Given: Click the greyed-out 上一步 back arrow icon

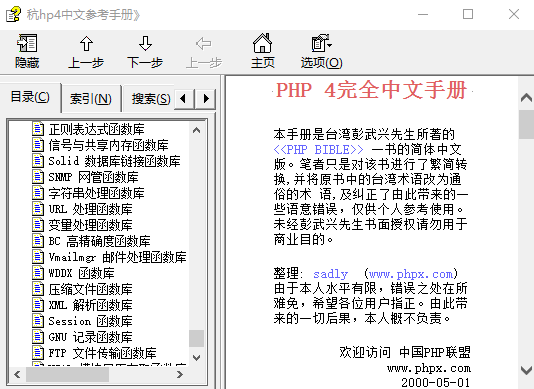Looking at the screenshot, I should (204, 44).
